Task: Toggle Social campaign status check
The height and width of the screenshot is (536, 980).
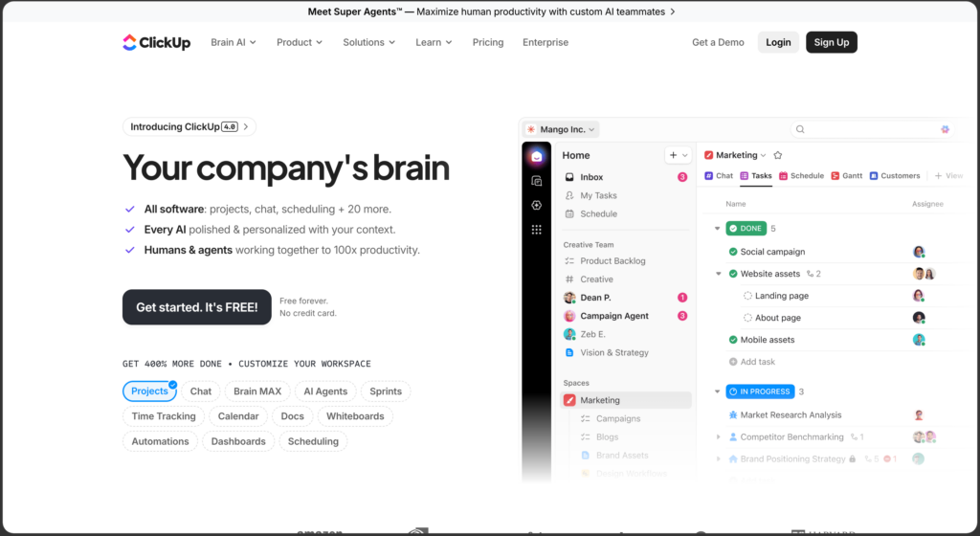Action: (x=733, y=252)
